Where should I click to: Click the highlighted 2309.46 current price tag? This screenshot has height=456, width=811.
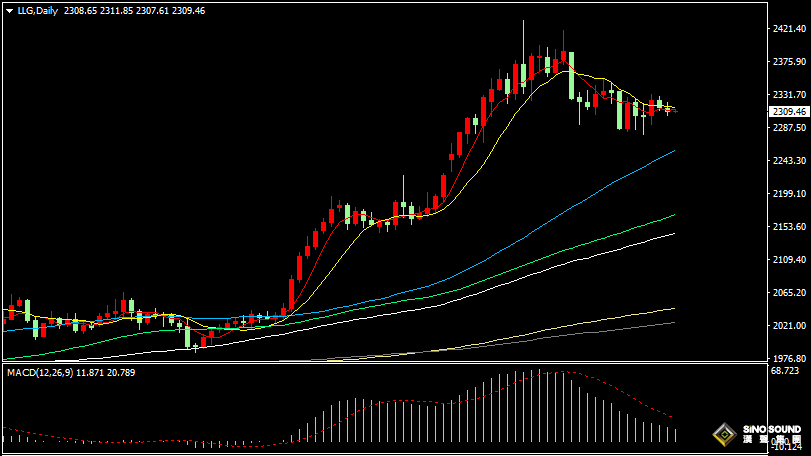pos(789,112)
